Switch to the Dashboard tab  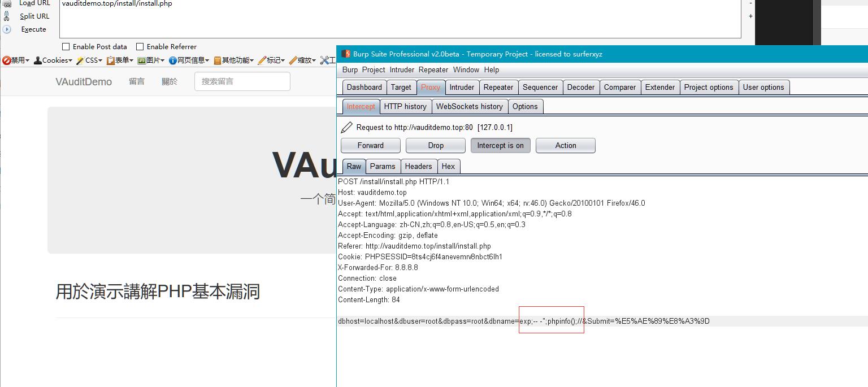point(364,88)
